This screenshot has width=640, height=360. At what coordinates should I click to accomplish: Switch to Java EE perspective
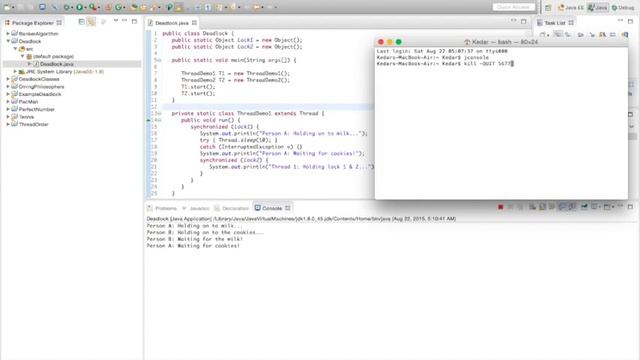tap(571, 7)
